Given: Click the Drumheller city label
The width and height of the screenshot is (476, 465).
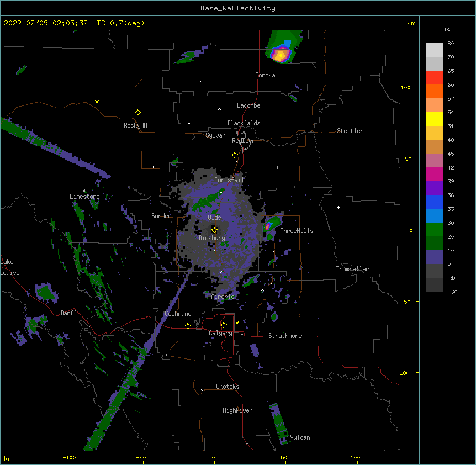Looking at the screenshot, I should tap(352, 269).
